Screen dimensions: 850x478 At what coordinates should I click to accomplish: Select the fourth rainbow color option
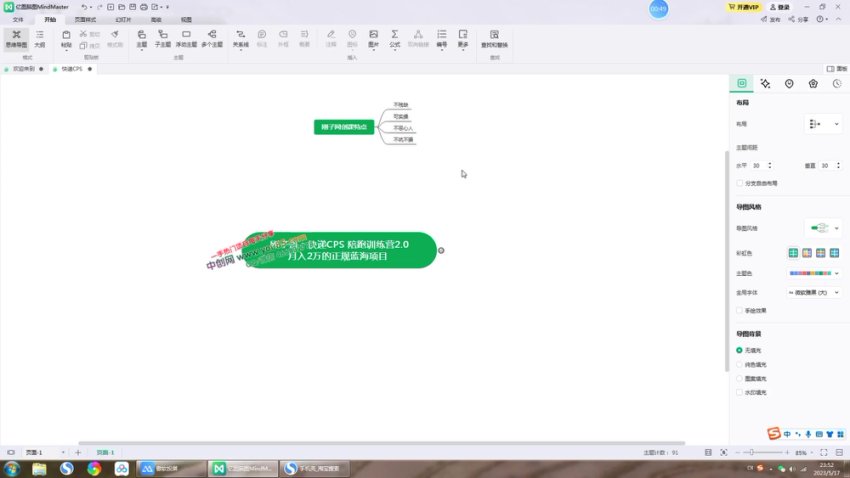834,253
